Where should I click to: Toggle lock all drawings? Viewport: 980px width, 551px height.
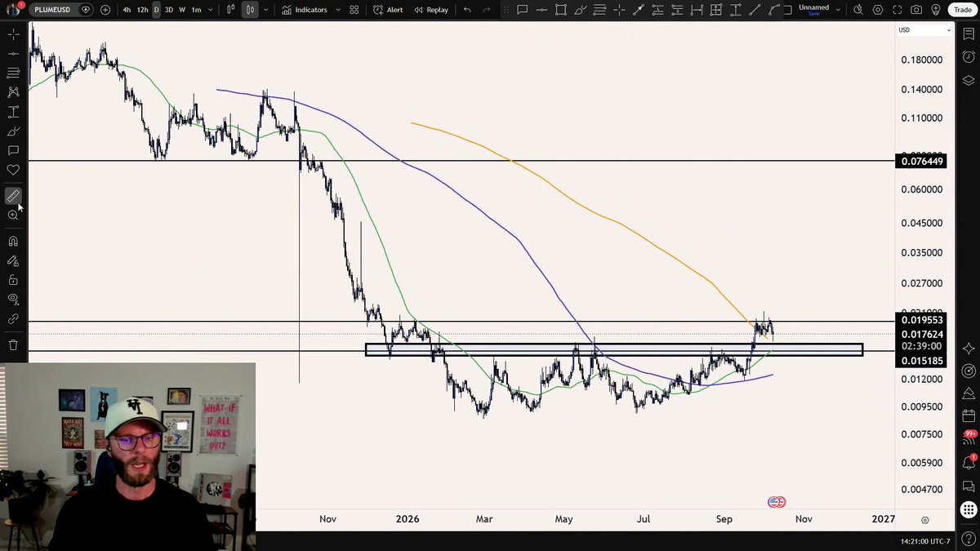point(13,280)
